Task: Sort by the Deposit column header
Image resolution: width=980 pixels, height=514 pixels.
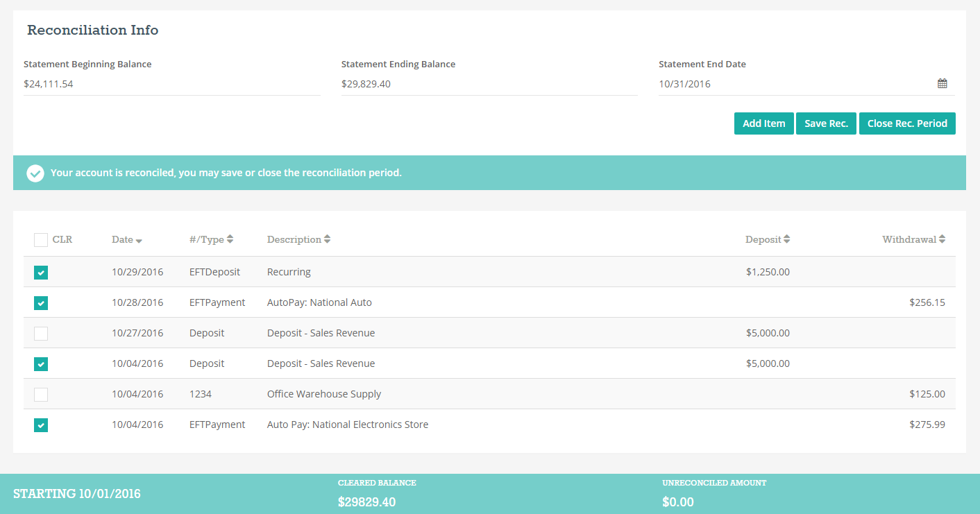Action: (768, 239)
